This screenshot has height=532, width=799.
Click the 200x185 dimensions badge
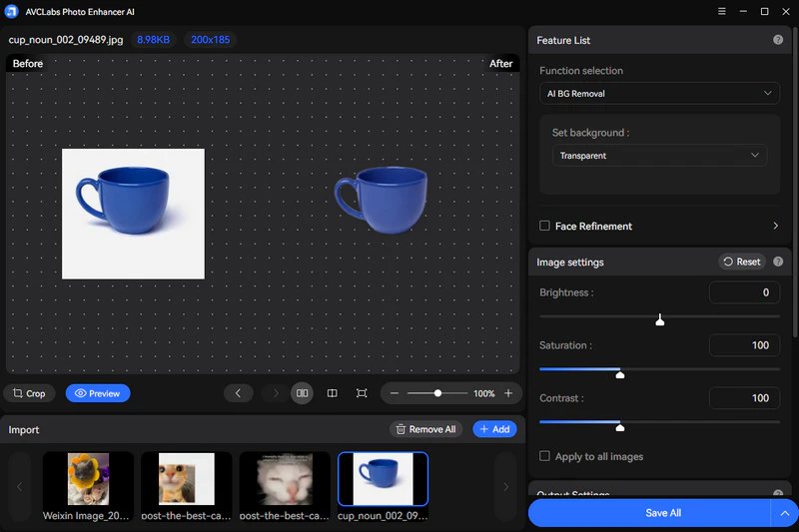[211, 40]
